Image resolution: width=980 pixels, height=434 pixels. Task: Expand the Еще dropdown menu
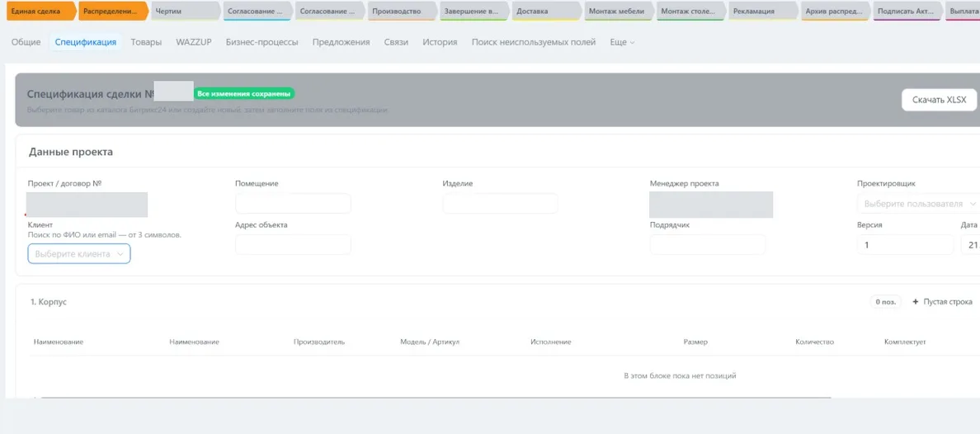point(623,42)
